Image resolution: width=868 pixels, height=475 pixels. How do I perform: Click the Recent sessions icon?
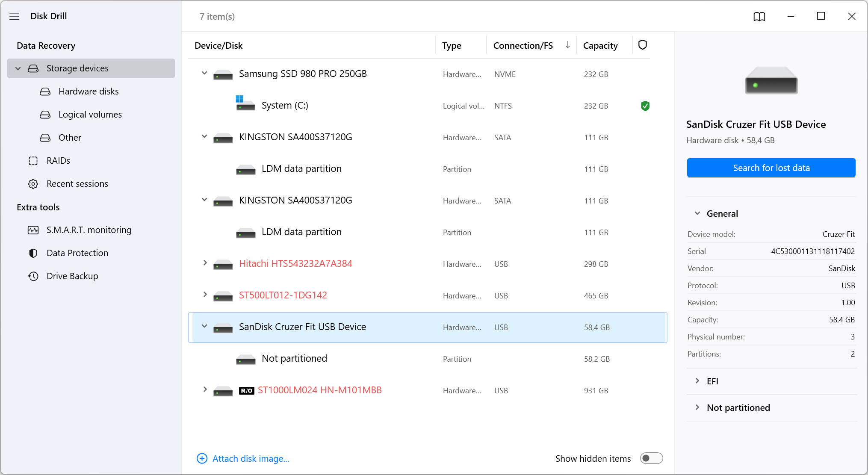34,183
